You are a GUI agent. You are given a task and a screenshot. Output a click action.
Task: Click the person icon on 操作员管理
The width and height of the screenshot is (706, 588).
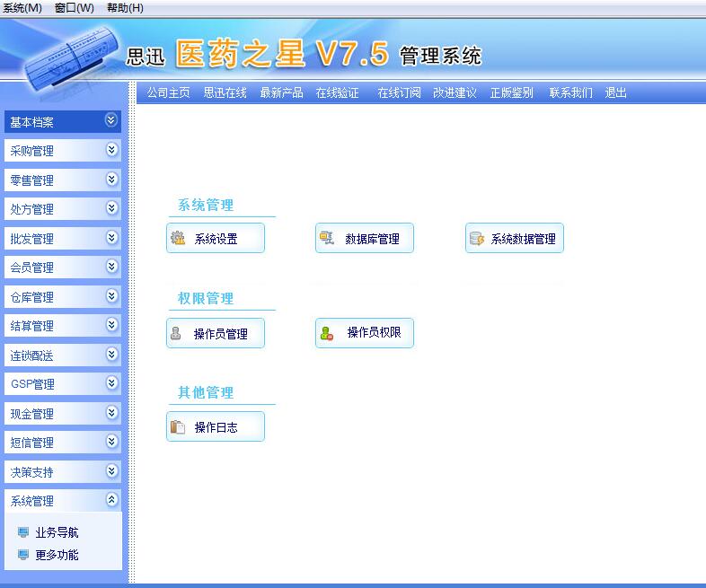point(176,333)
